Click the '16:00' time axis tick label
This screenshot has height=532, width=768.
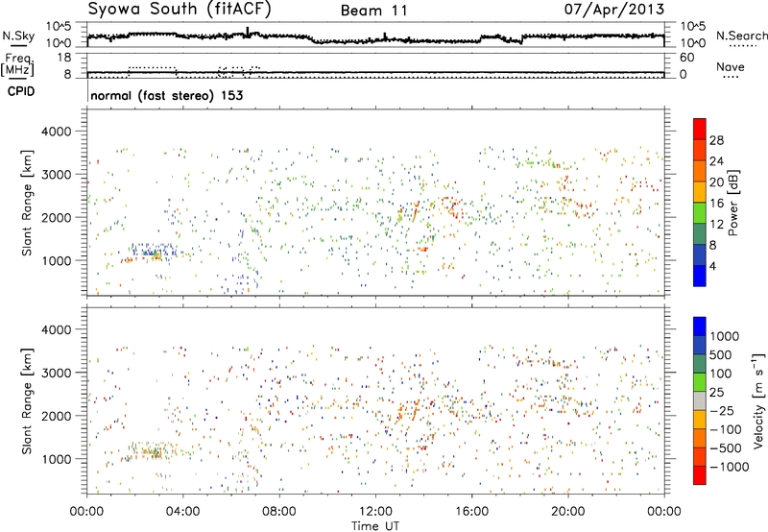pyautogui.click(x=471, y=512)
